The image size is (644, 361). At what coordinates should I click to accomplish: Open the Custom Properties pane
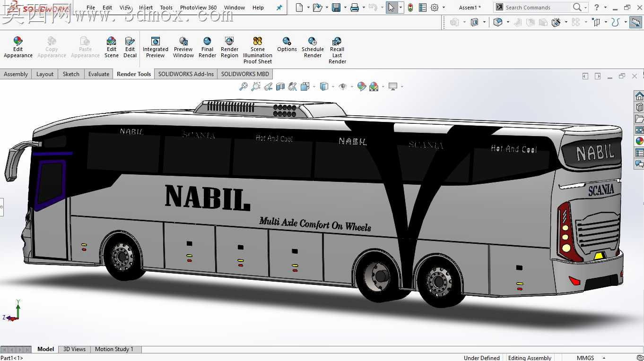[639, 153]
